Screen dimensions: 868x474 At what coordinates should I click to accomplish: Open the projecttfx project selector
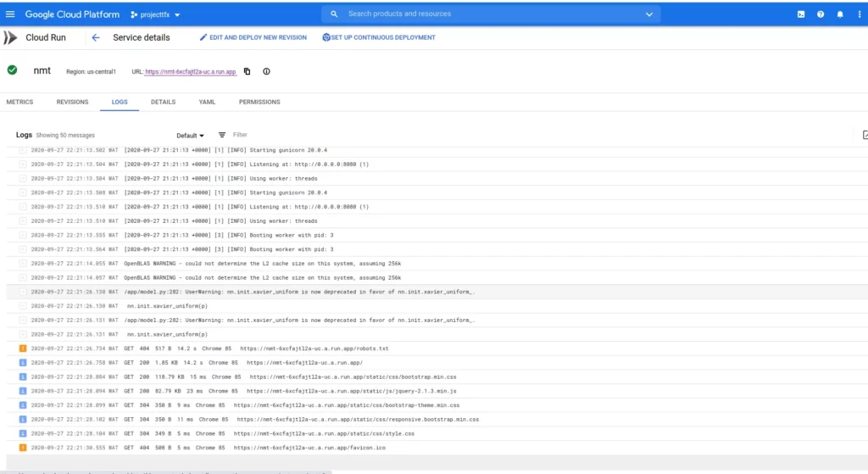point(156,15)
